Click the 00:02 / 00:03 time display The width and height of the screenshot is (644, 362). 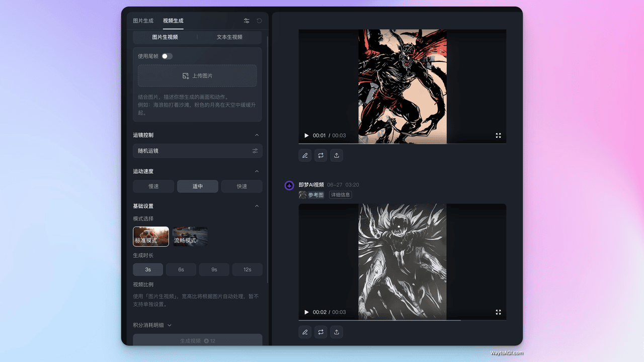coord(330,312)
